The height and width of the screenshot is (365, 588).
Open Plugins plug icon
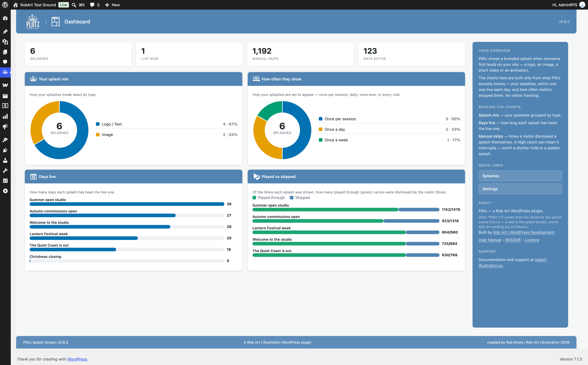[x=5, y=150]
